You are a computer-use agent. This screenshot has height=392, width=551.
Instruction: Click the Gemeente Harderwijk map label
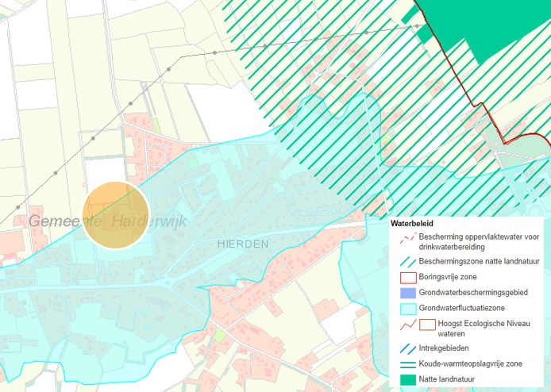107,221
